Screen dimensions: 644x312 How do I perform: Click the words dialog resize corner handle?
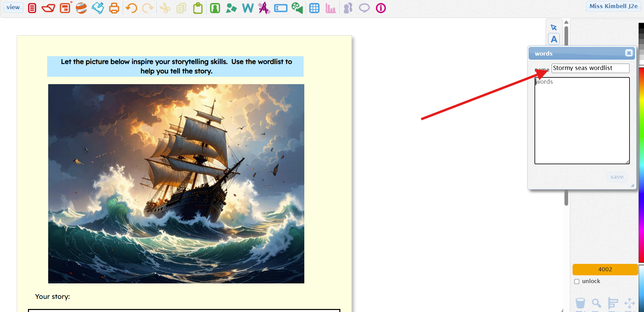tap(633, 185)
